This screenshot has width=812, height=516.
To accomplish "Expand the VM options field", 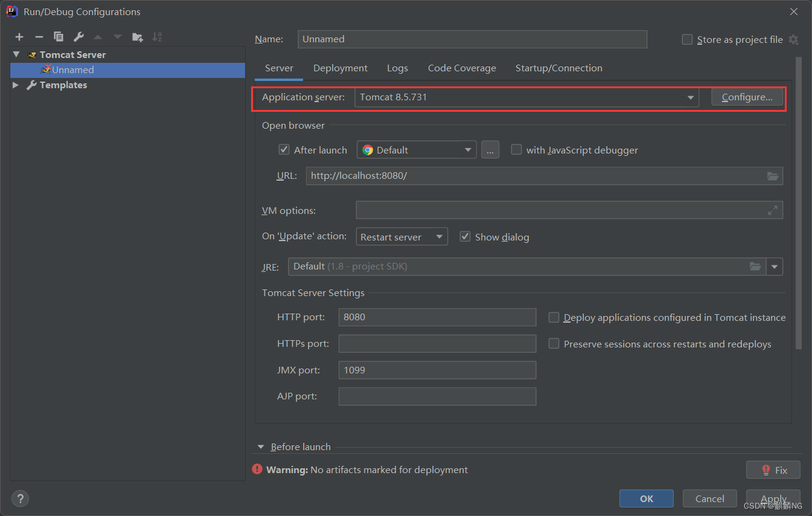I will tap(773, 210).
